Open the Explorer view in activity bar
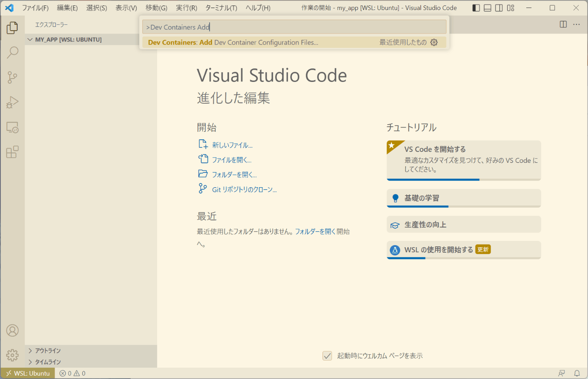 (12, 28)
